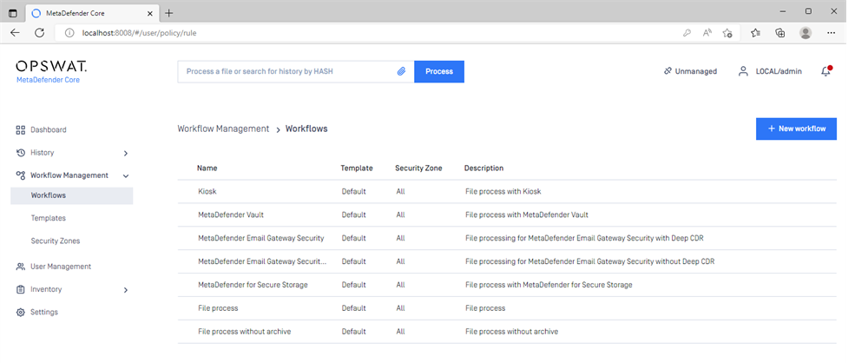Open Templates in the sidebar

(x=48, y=218)
